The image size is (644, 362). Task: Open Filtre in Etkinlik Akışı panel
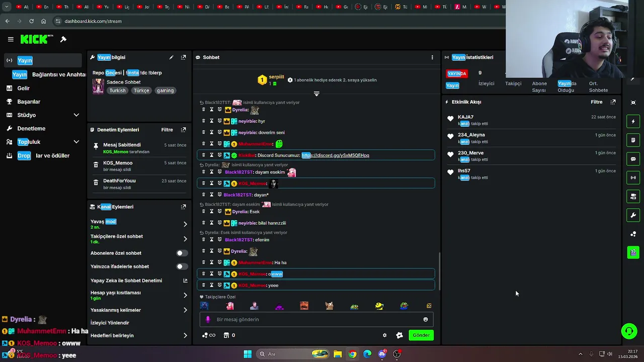[x=596, y=102]
